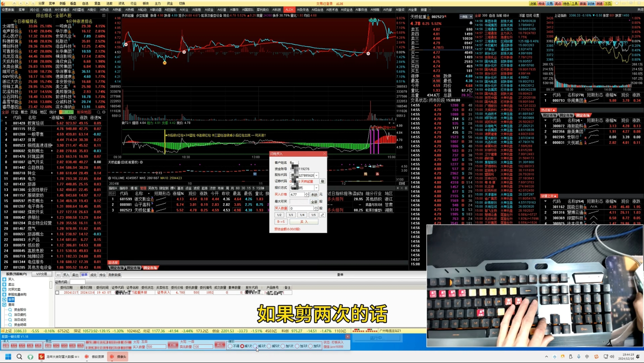The width and height of the screenshot is (644, 363).
Task: Click the VIP交易 button
Action: click(42, 274)
